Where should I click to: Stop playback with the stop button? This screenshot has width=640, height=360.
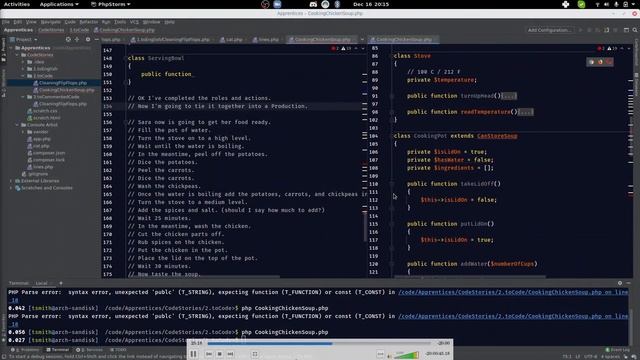[220, 354]
